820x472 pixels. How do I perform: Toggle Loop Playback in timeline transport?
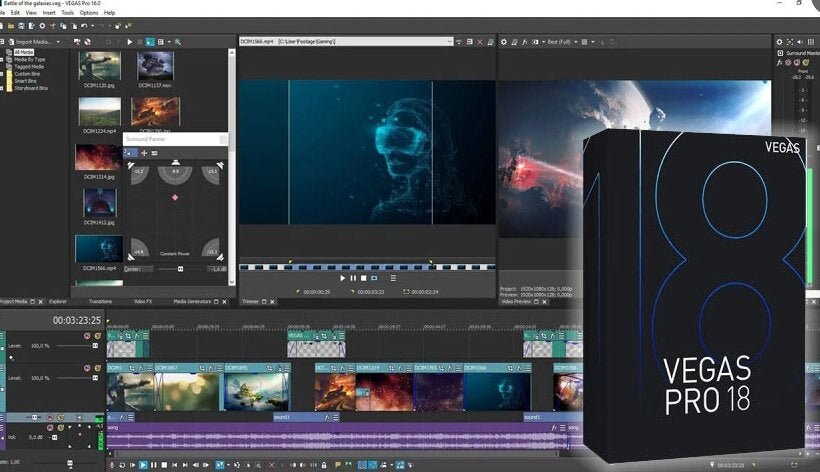(122, 465)
